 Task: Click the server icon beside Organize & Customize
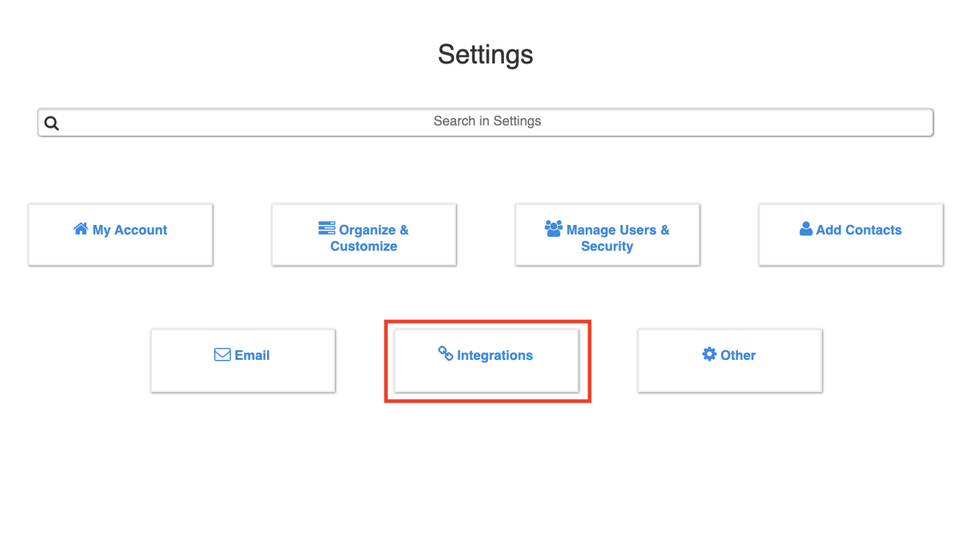pos(327,228)
